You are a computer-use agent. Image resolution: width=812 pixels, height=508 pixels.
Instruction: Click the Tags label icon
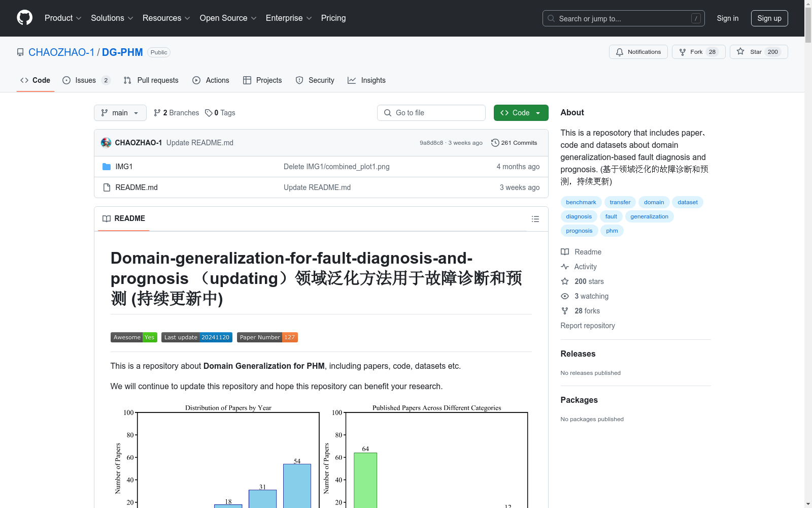tap(209, 113)
